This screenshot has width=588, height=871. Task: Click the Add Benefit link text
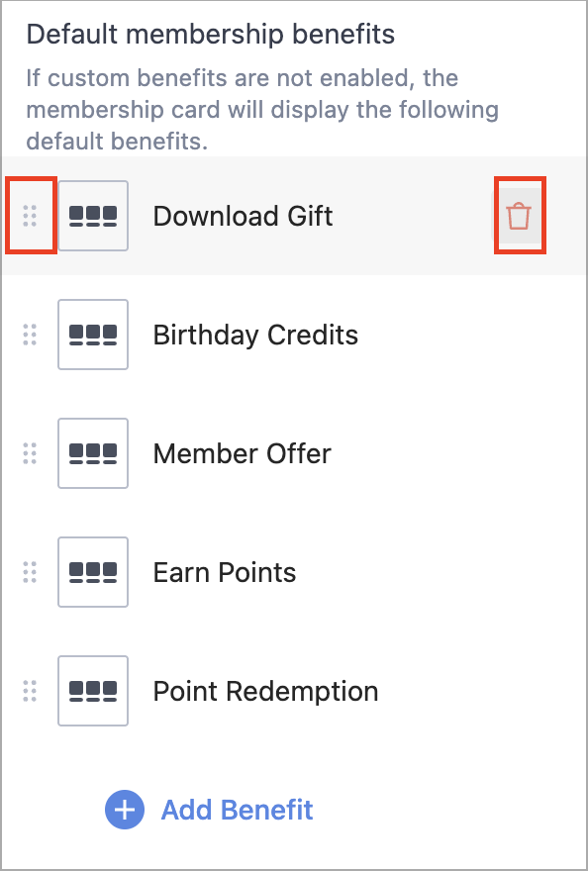[238, 810]
